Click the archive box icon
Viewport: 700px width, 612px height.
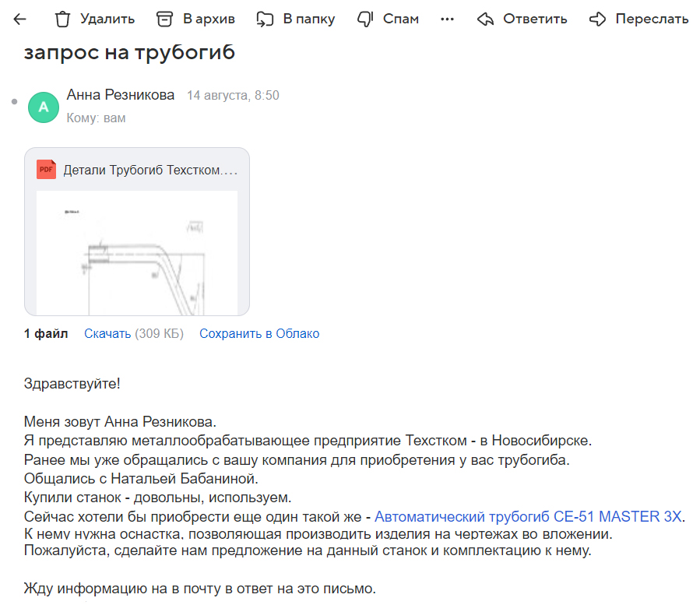[164, 19]
